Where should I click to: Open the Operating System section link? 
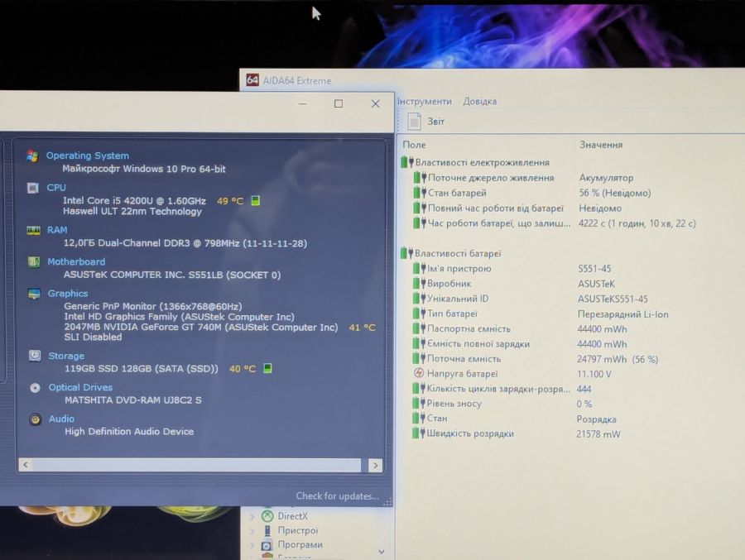point(88,156)
